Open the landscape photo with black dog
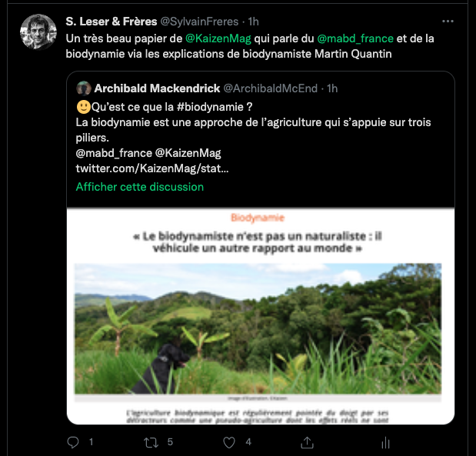The height and width of the screenshot is (456, 476). tap(258, 329)
